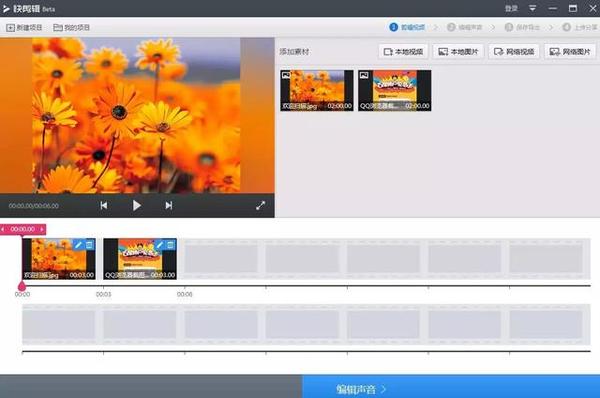Click the player time display 00:00.00/00:06.00
This screenshot has width=600, height=398.
click(x=34, y=206)
